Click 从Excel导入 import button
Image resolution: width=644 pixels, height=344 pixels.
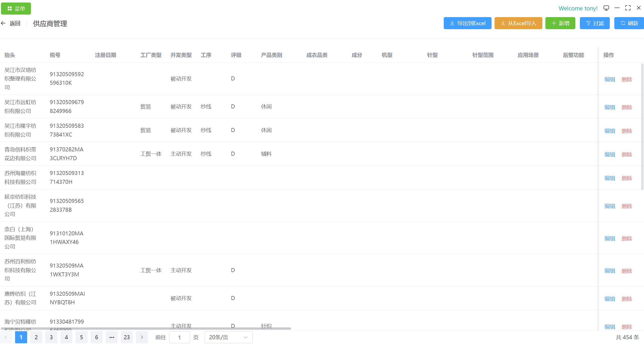[518, 23]
